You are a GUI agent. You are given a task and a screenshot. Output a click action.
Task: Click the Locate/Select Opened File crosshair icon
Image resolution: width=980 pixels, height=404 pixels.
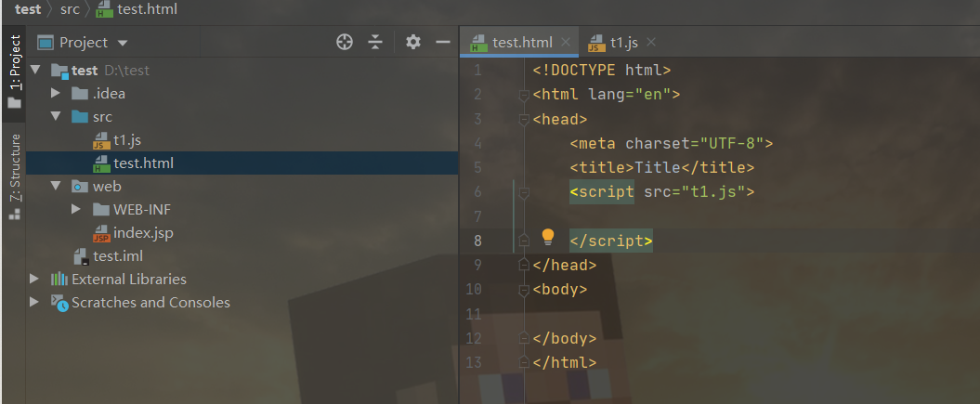(x=345, y=43)
